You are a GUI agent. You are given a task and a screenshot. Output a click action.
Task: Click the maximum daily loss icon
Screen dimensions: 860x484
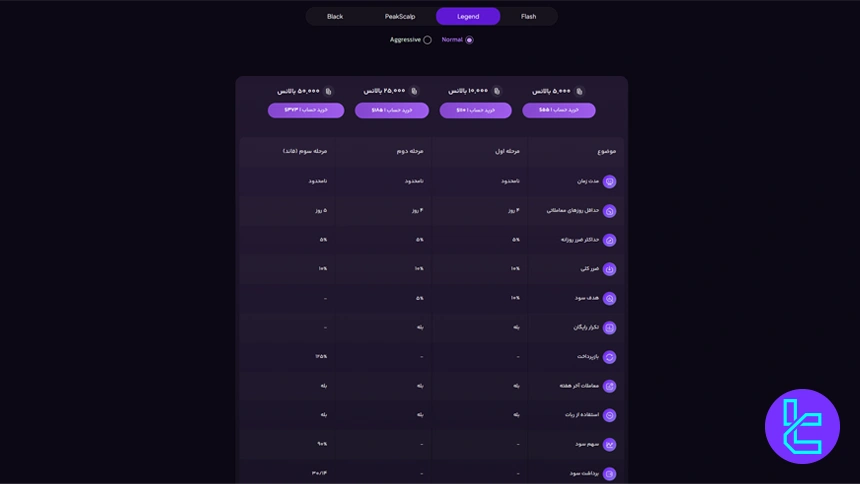point(609,240)
